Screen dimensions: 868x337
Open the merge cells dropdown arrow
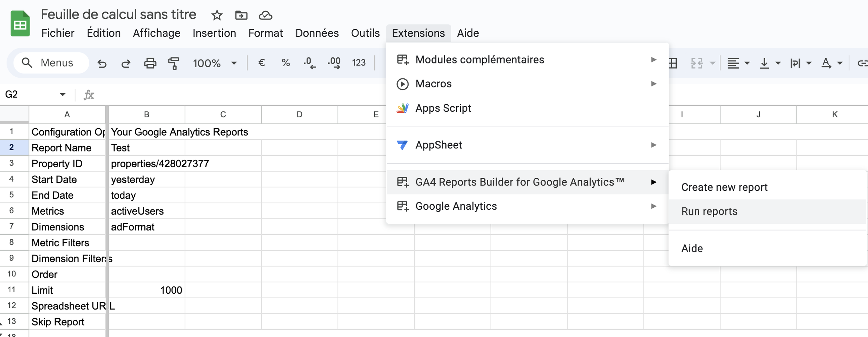click(x=712, y=63)
